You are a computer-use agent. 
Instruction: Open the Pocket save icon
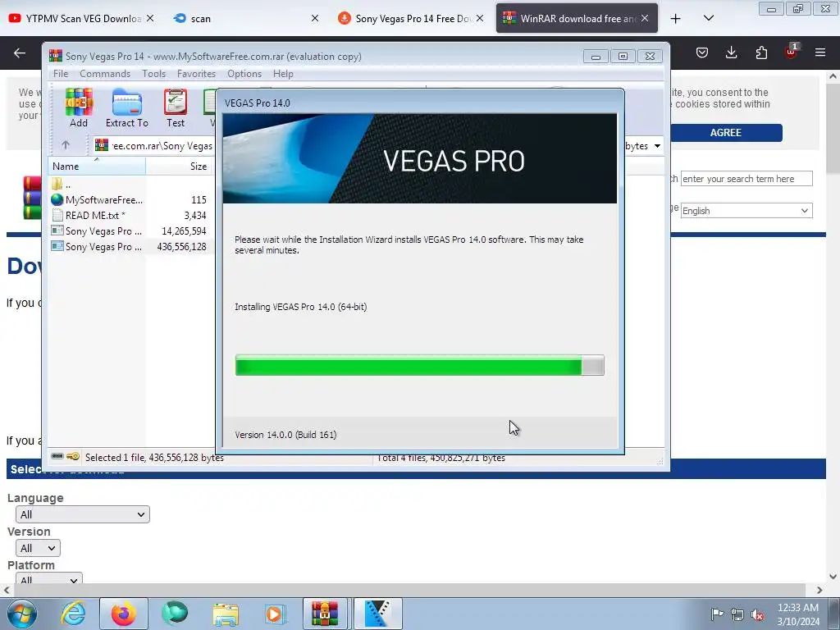point(702,52)
